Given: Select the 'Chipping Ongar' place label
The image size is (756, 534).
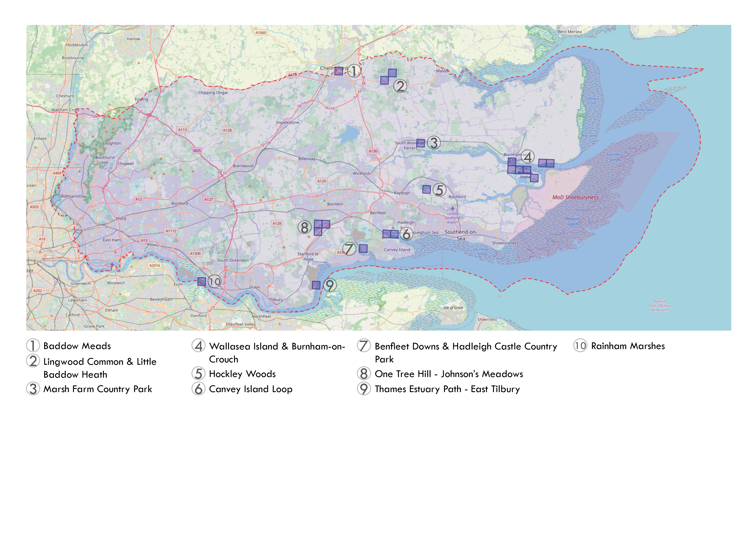Looking at the screenshot, I should pos(213,92).
